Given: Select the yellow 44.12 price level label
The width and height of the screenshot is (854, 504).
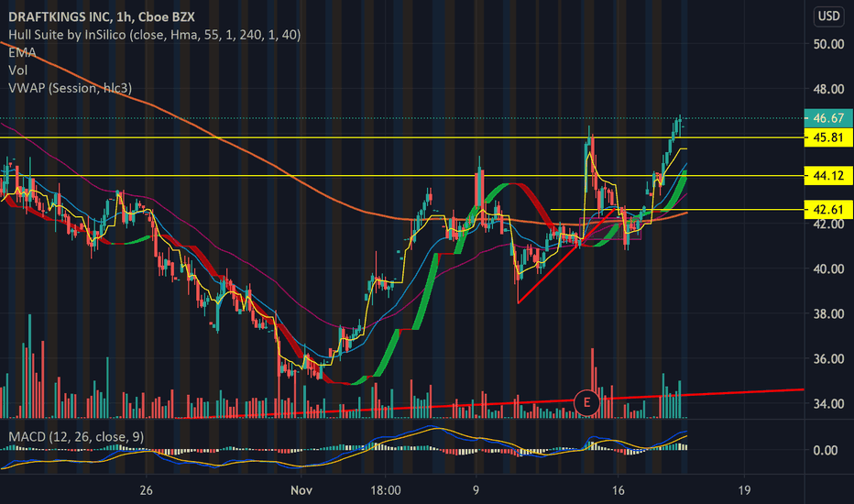Looking at the screenshot, I should pos(828,175).
